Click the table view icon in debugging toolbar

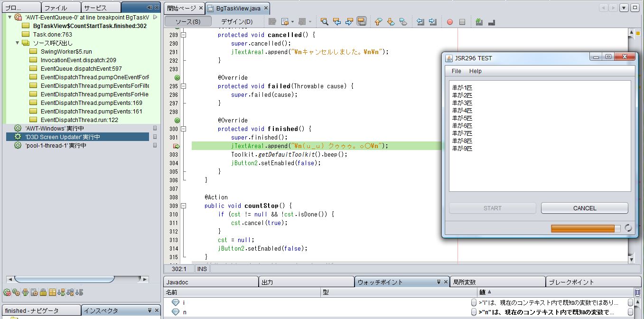tap(52, 292)
